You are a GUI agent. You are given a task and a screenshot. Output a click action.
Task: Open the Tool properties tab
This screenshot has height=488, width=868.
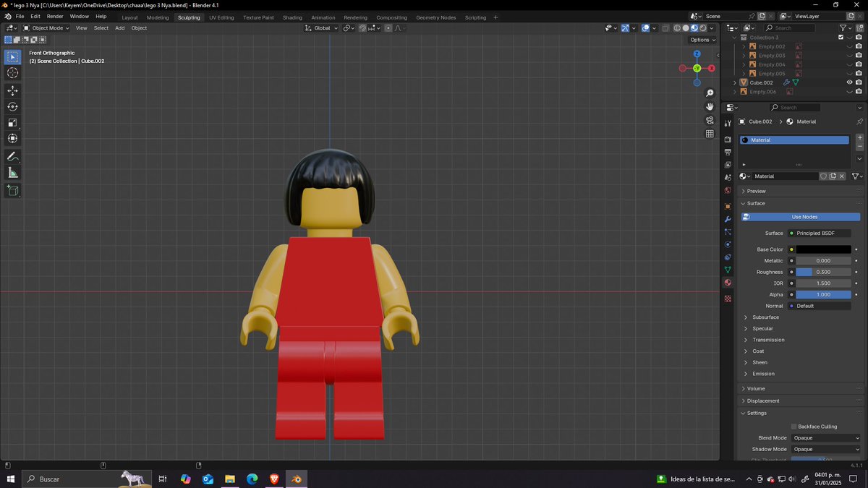728,124
